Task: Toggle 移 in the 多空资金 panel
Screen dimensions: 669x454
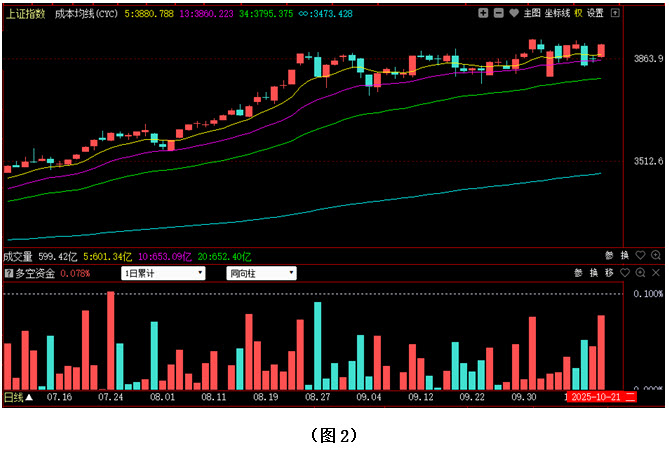Action: click(608, 273)
